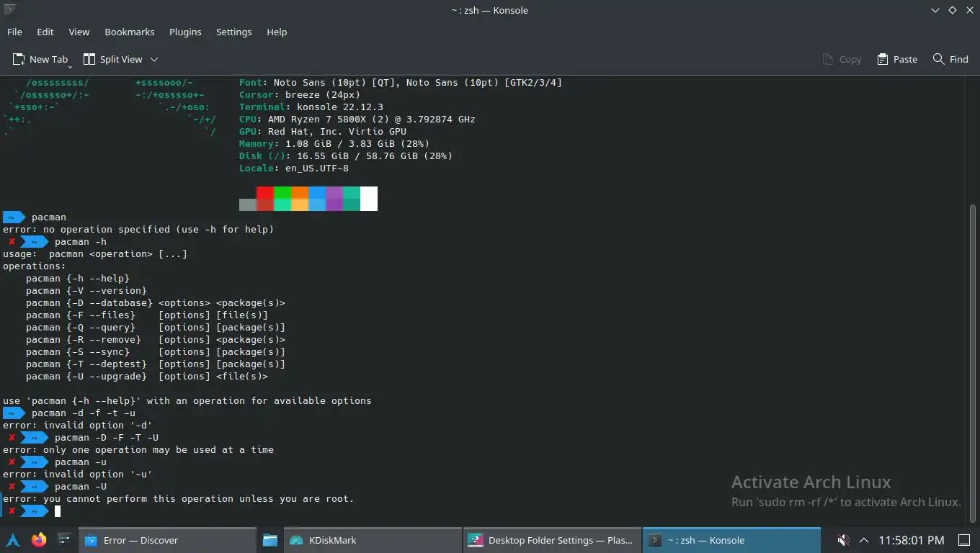This screenshot has height=553, width=980.
Task: Select the Konsole taskbar entry
Action: [731, 540]
